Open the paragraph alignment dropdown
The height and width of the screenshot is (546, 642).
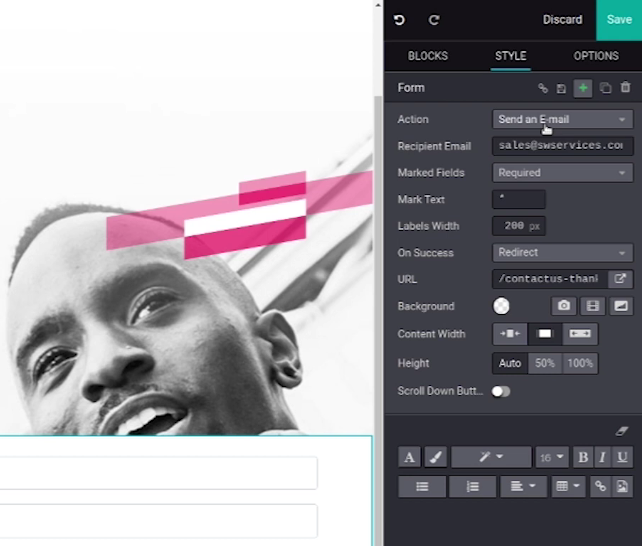(523, 486)
